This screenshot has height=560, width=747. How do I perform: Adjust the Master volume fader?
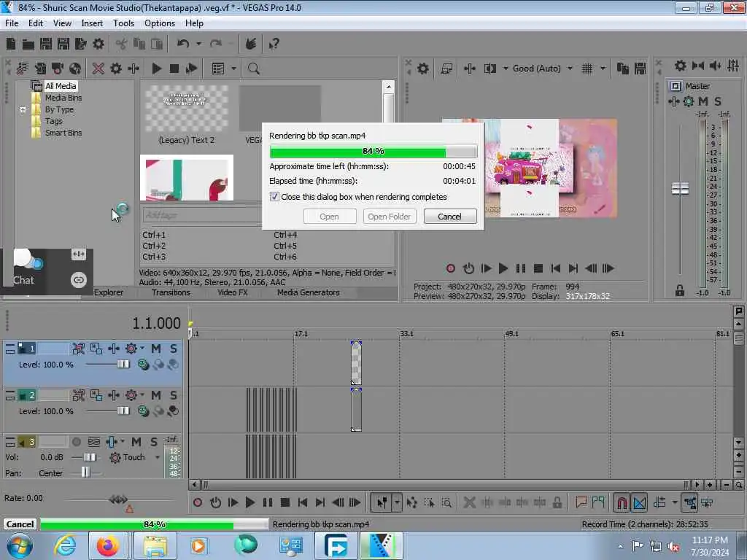pos(680,189)
